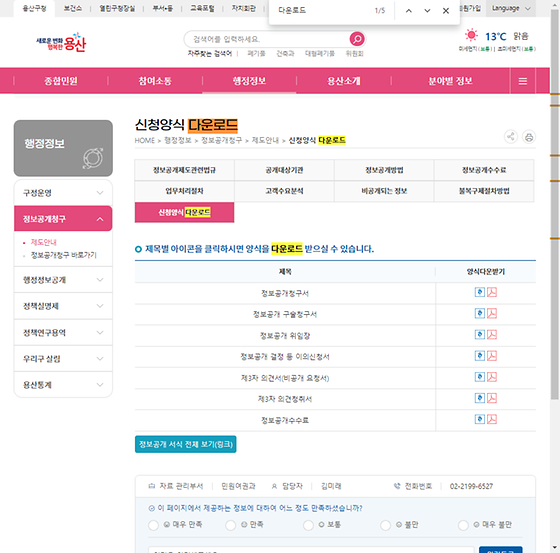The width and height of the screenshot is (560, 553).
Task: Switch to 정보공개수수료 tab
Action: [484, 170]
